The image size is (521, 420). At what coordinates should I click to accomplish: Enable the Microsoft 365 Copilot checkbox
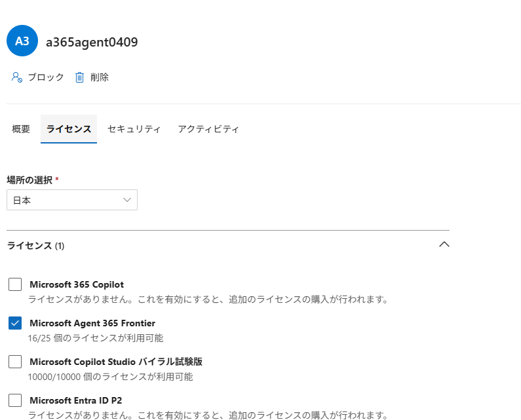[x=15, y=284]
